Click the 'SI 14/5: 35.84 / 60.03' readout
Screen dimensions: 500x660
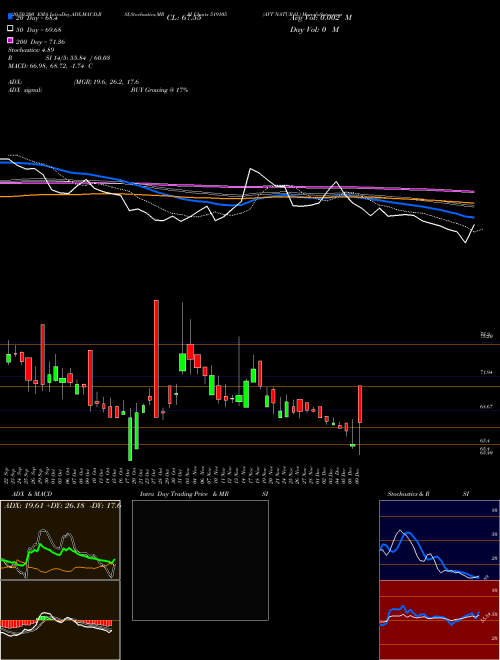coord(76,58)
